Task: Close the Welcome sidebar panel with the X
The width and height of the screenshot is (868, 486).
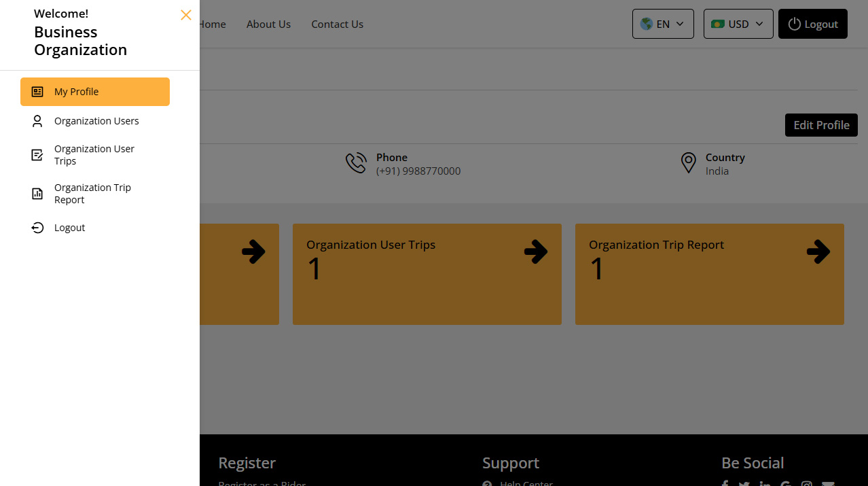Action: [185, 14]
